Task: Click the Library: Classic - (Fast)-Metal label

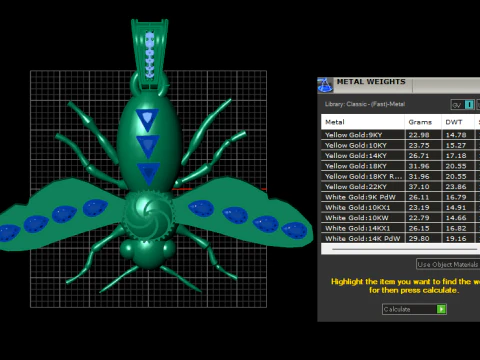Action: (x=365, y=104)
